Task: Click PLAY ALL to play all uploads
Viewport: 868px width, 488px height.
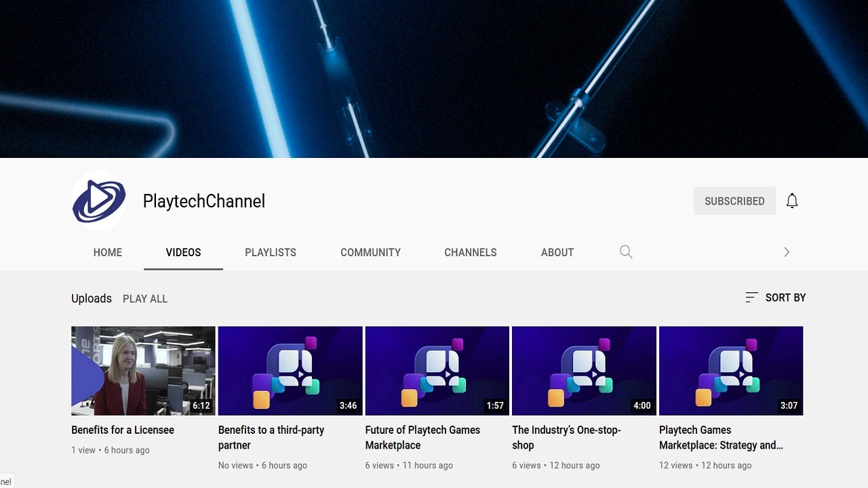Action: [144, 298]
